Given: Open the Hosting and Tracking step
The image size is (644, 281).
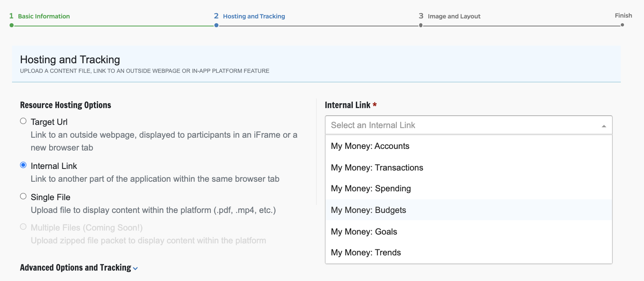Looking at the screenshot, I should (254, 16).
